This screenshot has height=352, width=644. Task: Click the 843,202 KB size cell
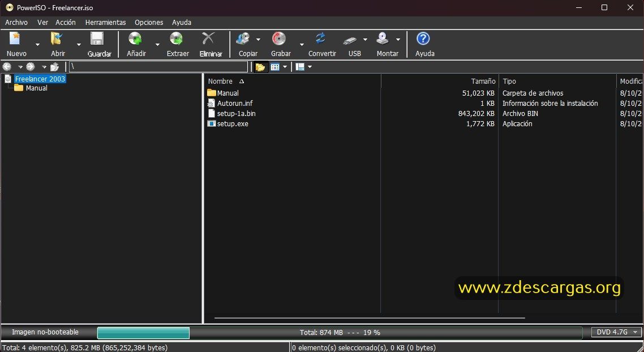476,114
